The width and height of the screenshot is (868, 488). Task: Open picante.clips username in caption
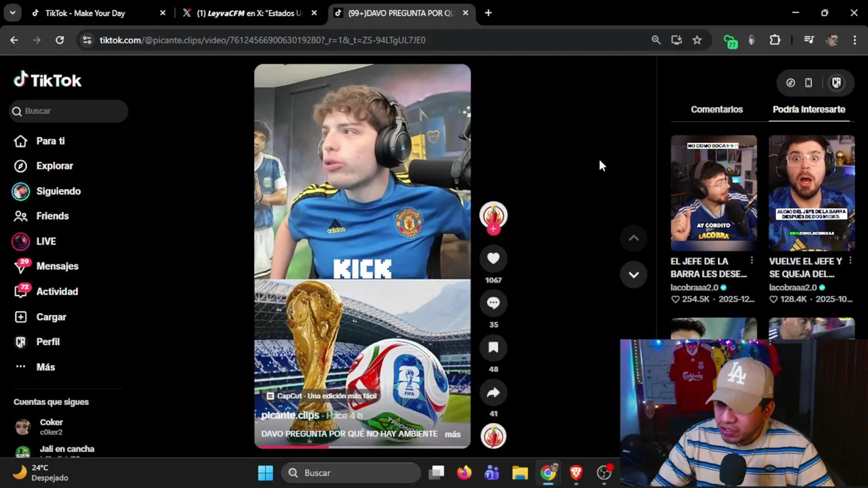click(290, 415)
